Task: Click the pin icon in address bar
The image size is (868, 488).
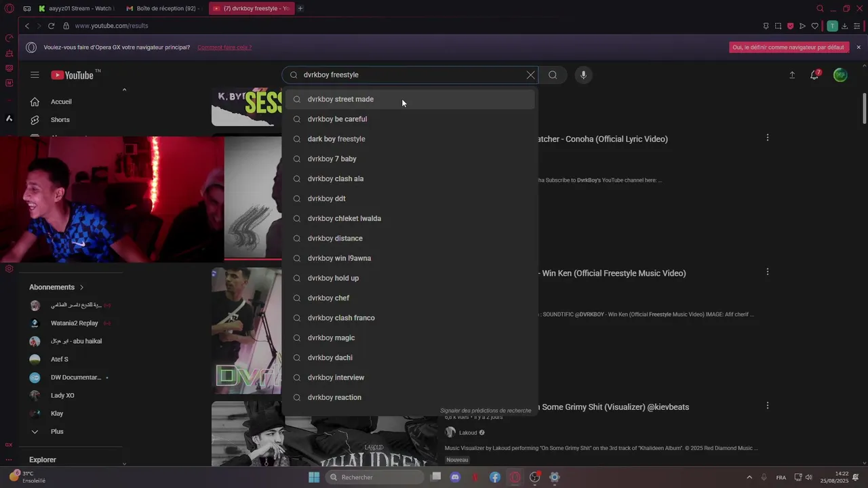Action: click(x=766, y=26)
